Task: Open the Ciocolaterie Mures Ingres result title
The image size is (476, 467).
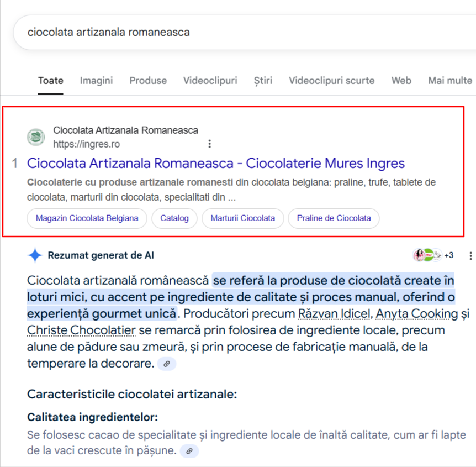Action: (x=216, y=164)
